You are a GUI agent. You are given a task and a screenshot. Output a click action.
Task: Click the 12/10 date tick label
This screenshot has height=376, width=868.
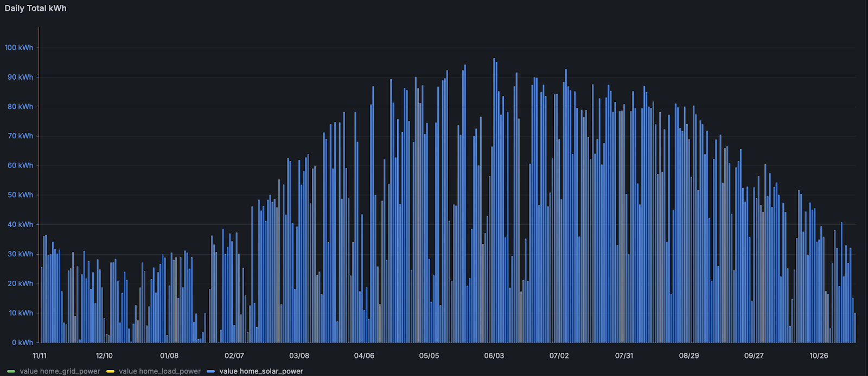pyautogui.click(x=104, y=356)
